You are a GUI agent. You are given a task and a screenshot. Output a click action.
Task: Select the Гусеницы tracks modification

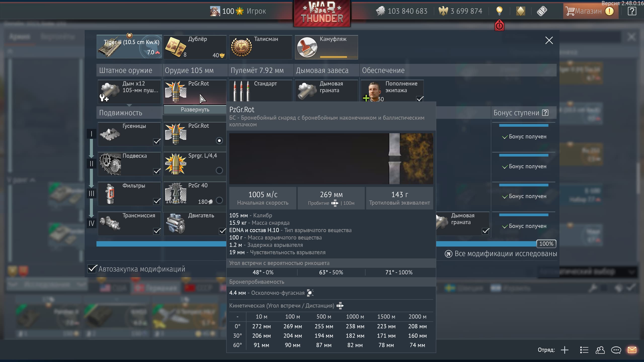point(129,134)
